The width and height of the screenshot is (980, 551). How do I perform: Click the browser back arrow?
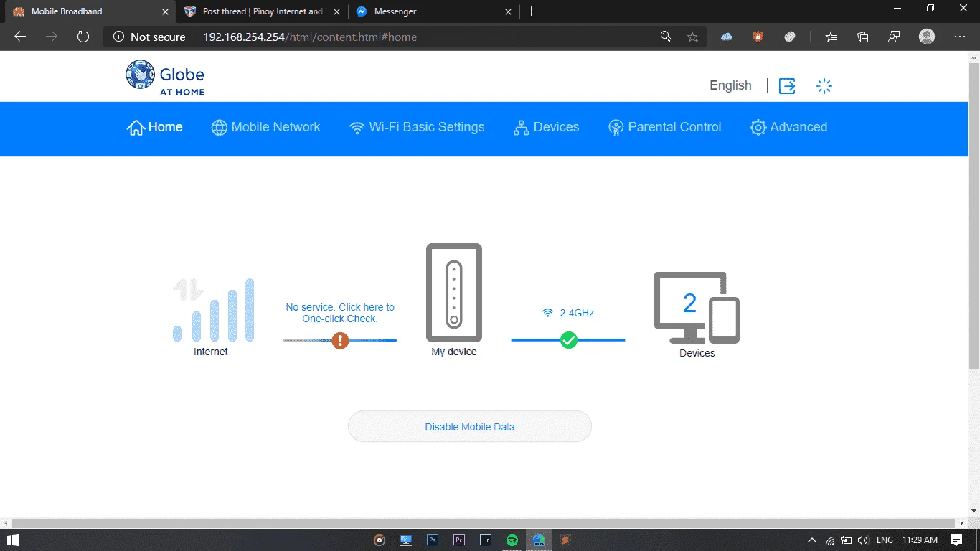20,37
